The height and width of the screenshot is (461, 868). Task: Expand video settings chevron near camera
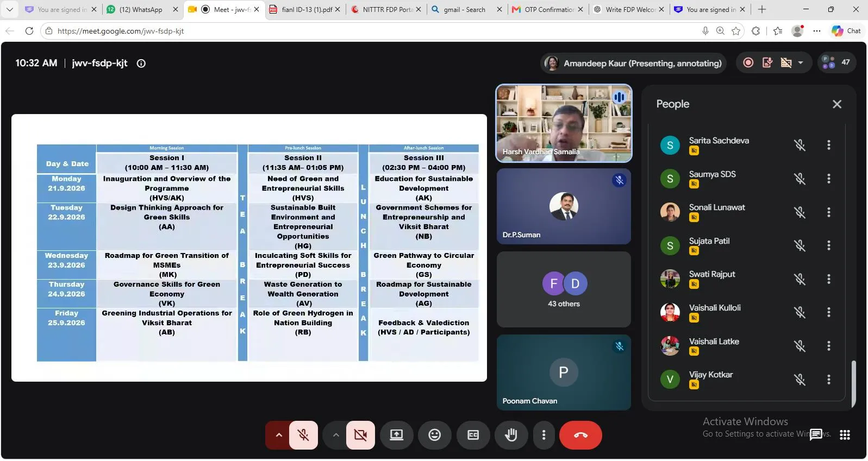tap(335, 435)
